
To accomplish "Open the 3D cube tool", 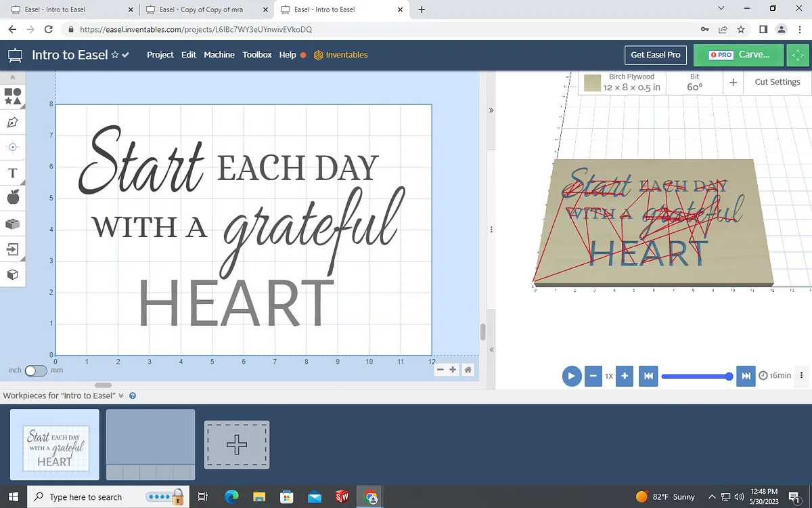I will pyautogui.click(x=12, y=274).
